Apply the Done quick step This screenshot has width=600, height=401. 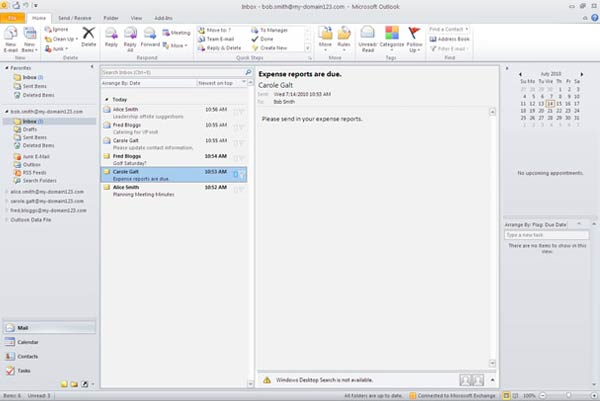[x=262, y=39]
